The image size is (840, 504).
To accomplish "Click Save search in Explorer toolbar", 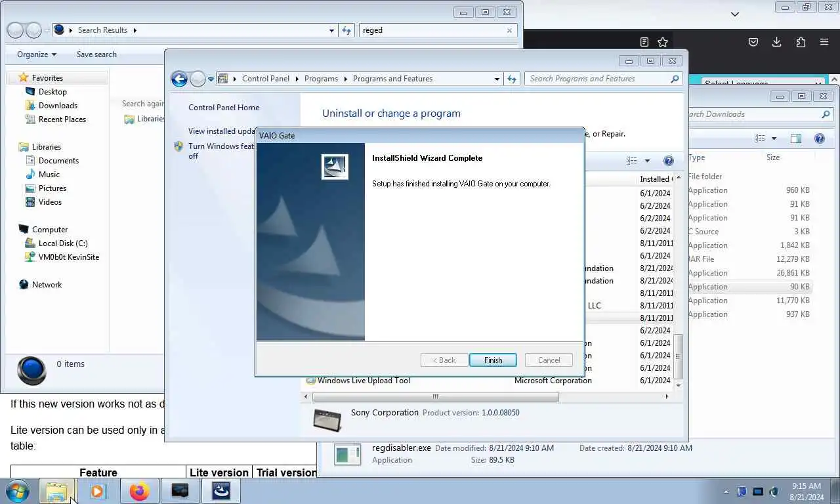I will 96,54.
